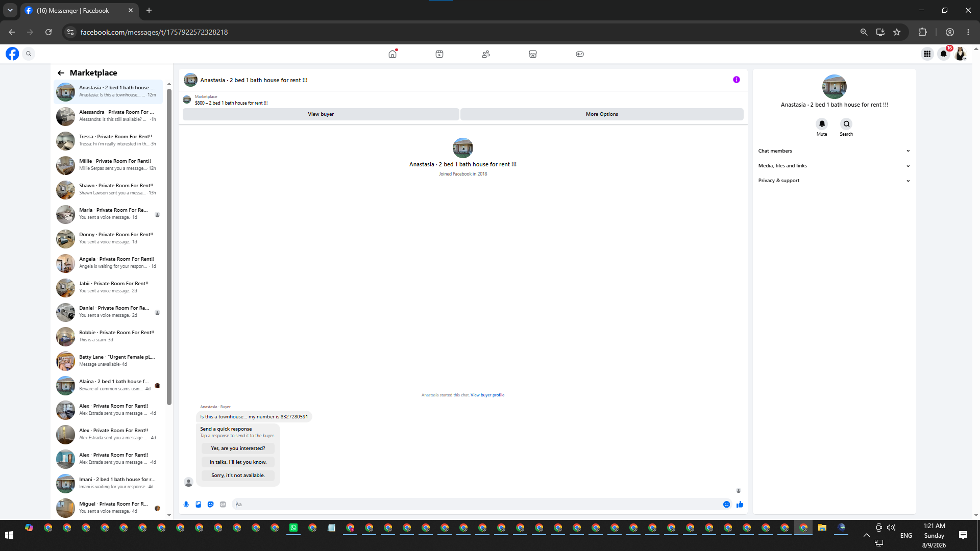Select the Millie conversation
The image size is (980, 551).
pyautogui.click(x=108, y=165)
